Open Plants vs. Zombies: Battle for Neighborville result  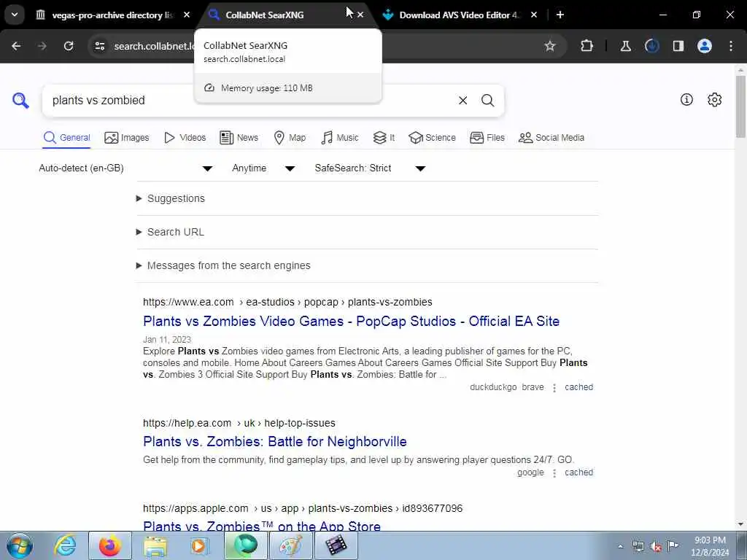click(x=275, y=441)
